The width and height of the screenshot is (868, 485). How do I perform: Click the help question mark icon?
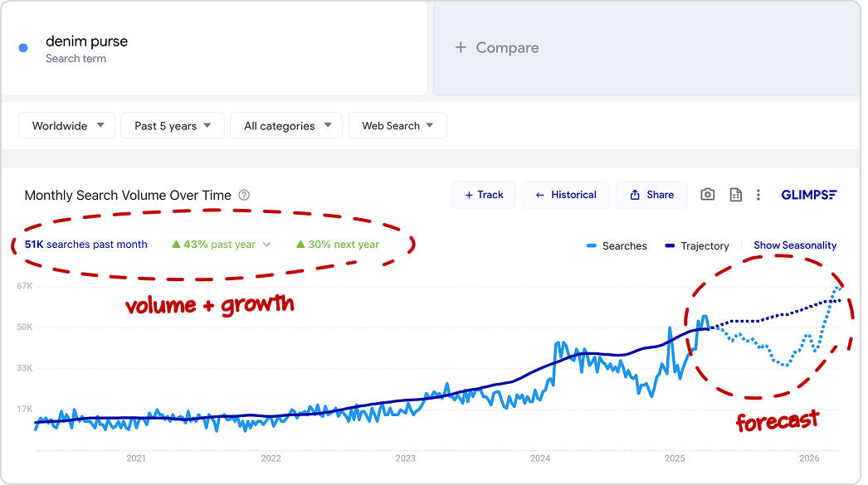[x=244, y=196]
